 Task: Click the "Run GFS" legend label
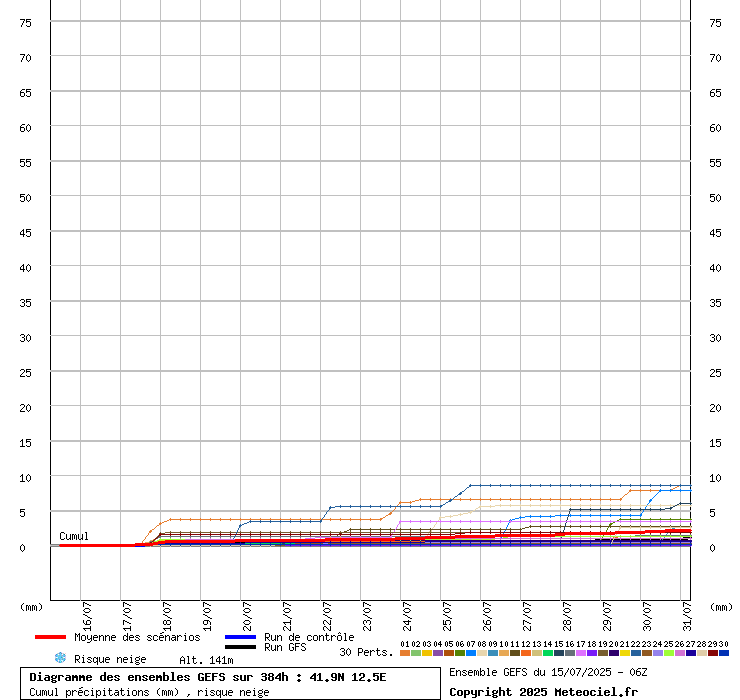click(x=285, y=647)
